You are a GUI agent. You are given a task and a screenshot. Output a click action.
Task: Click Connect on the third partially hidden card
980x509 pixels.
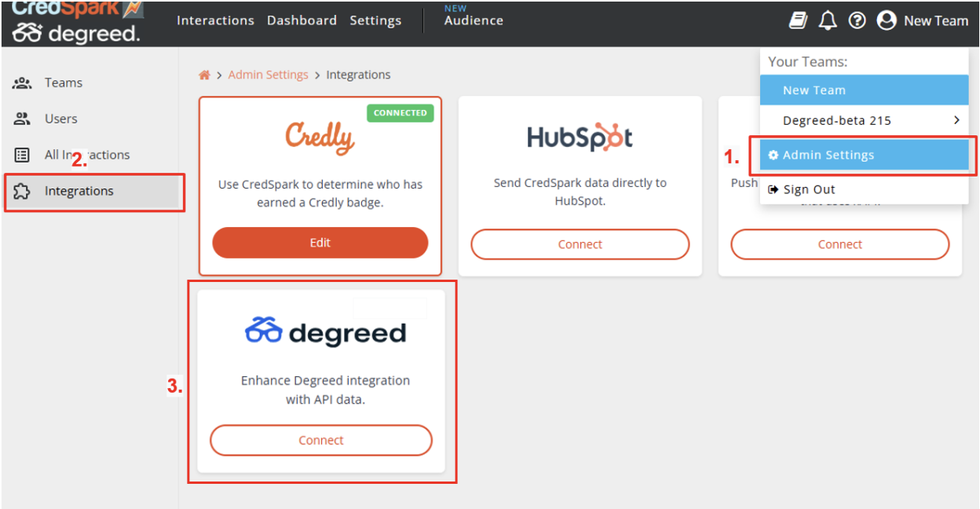click(x=839, y=244)
